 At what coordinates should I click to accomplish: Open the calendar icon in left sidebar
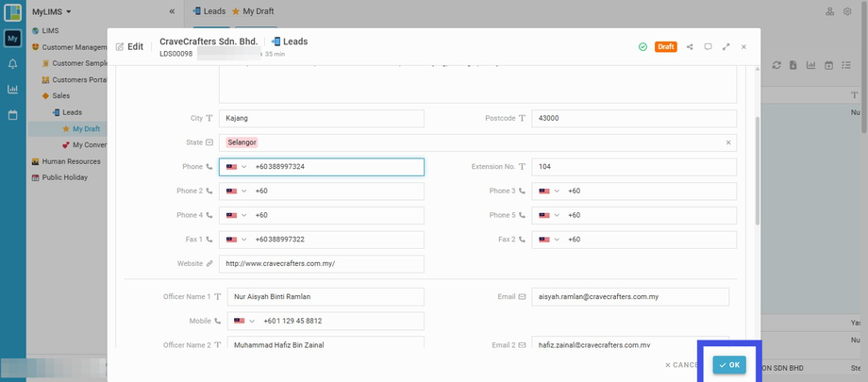(12, 115)
